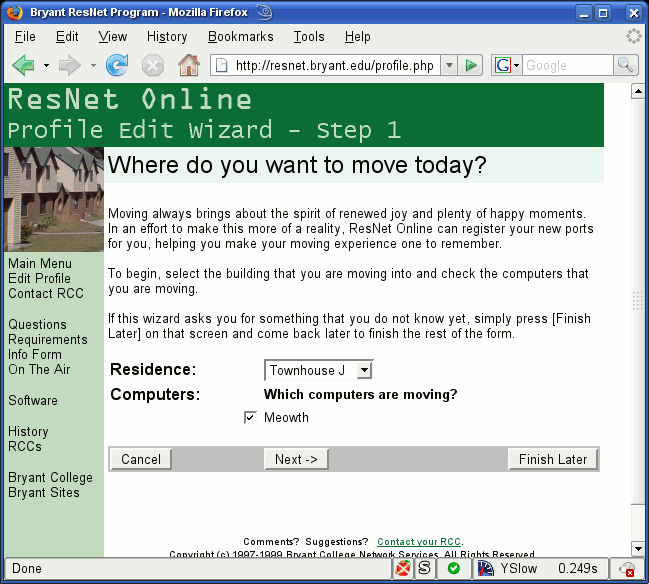This screenshot has height=584, width=649.
Task: Open Software sidebar link
Action: [x=33, y=400]
